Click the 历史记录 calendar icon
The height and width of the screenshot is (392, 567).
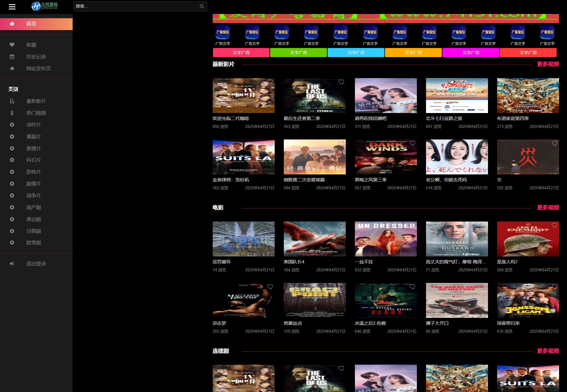click(x=12, y=57)
